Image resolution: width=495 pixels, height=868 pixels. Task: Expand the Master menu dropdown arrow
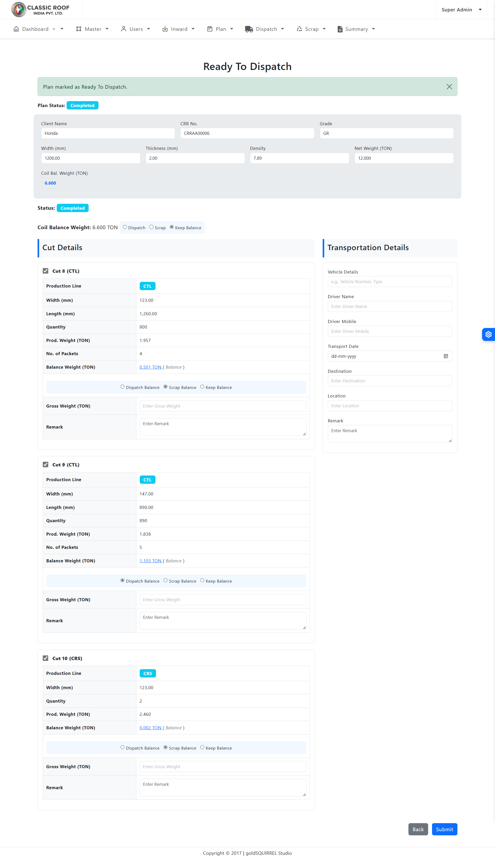coord(107,29)
